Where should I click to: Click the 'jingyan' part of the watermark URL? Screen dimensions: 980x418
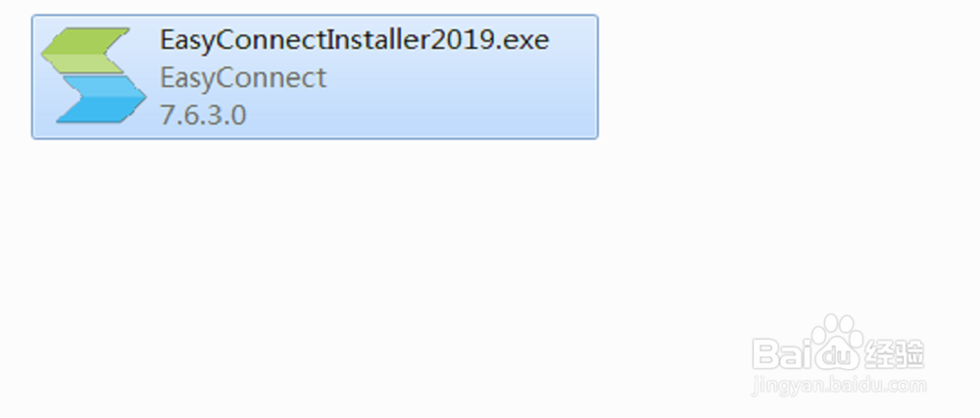pyautogui.click(x=788, y=387)
